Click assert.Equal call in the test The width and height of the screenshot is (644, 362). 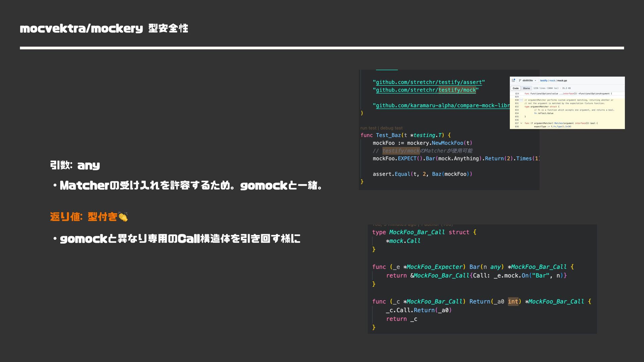pyautogui.click(x=391, y=174)
